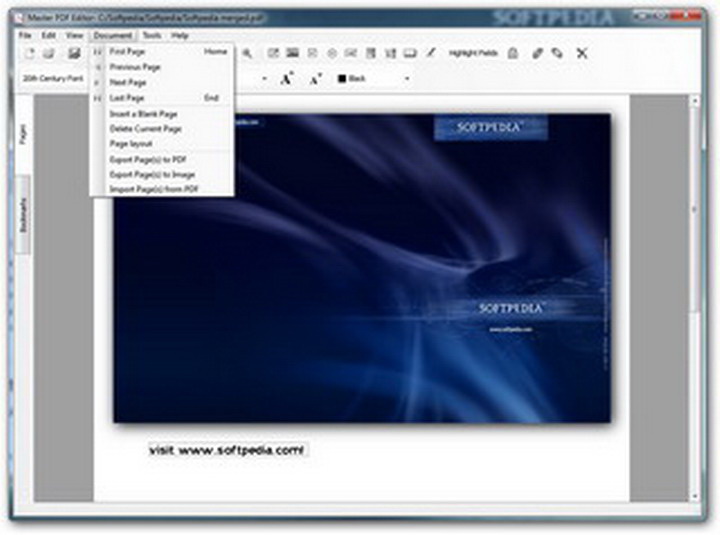Select the circular radio button field tool
Image resolution: width=720 pixels, height=535 pixels.
pyautogui.click(x=332, y=54)
